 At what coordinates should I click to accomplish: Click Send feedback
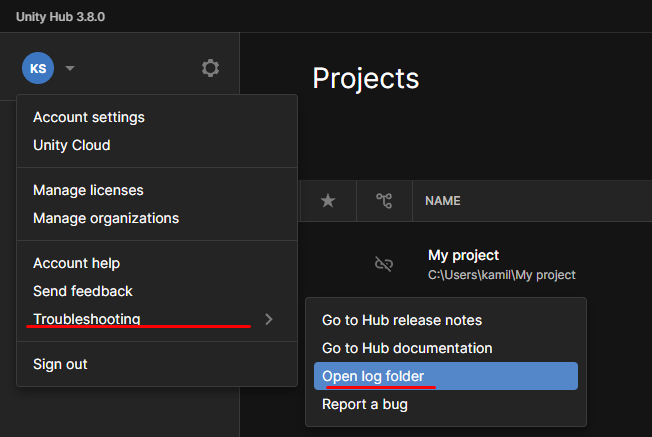click(83, 291)
